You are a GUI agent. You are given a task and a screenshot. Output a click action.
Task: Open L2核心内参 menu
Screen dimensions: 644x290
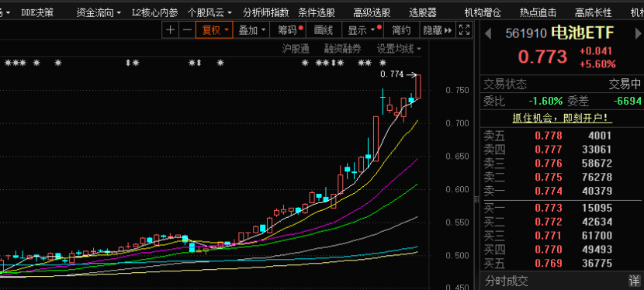(x=155, y=12)
